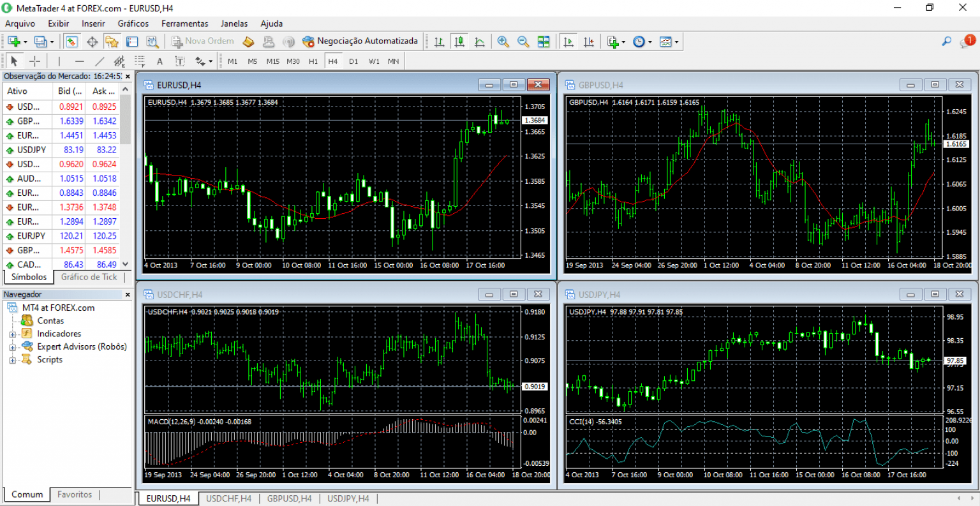Select the Fibonacci Retracement tool

point(139,61)
